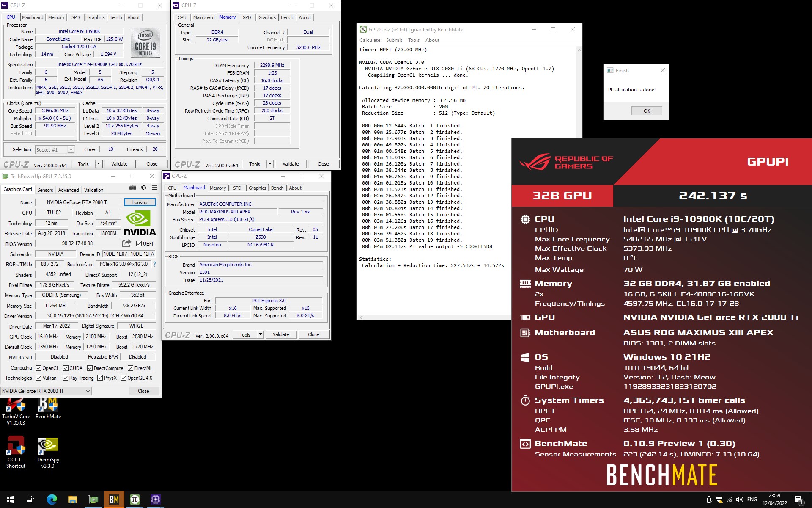The image size is (812, 508).
Task: Launch Microsoft Edge from taskbar
Action: pyautogui.click(x=52, y=500)
